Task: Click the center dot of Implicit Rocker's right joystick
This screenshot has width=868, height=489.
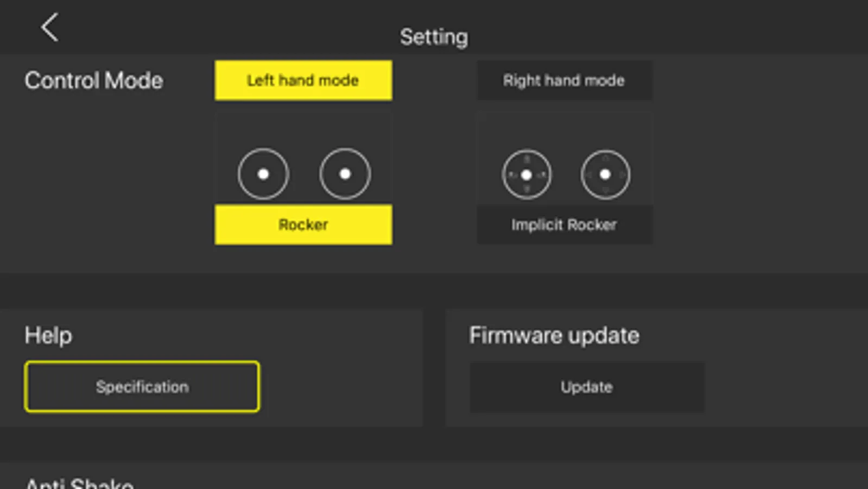Action: (605, 174)
